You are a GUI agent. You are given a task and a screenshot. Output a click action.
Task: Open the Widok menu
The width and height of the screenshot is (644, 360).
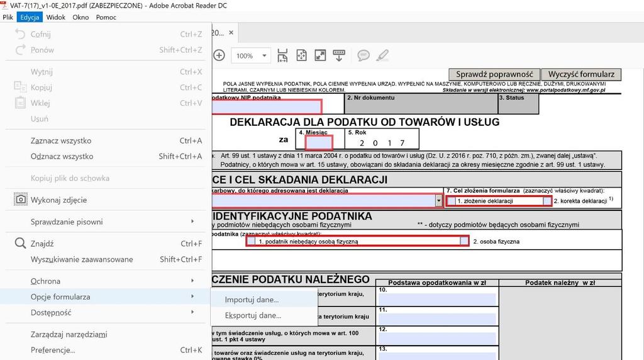[56, 17]
